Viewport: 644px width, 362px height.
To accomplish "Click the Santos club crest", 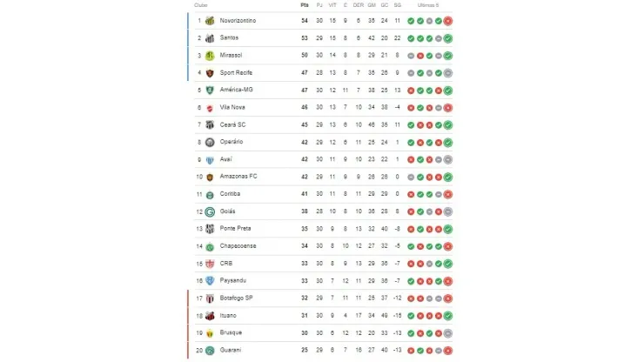I will (x=210, y=38).
